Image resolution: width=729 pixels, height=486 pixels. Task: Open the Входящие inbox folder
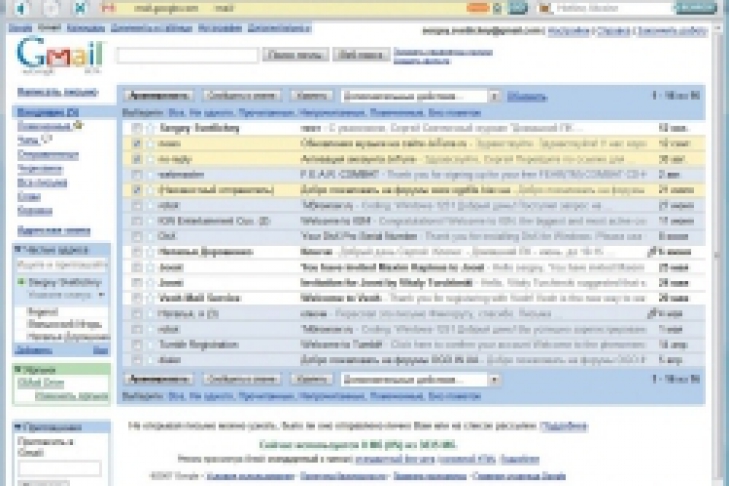coord(38,111)
